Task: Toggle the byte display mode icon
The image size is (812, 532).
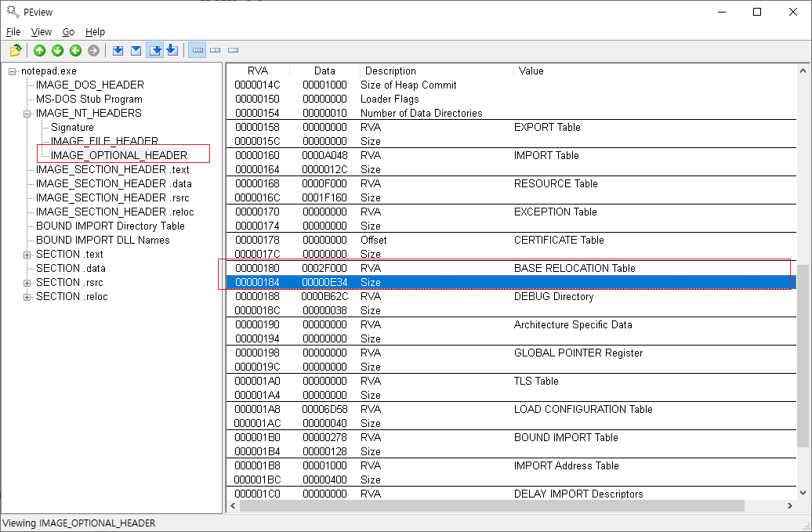Action: coord(197,50)
